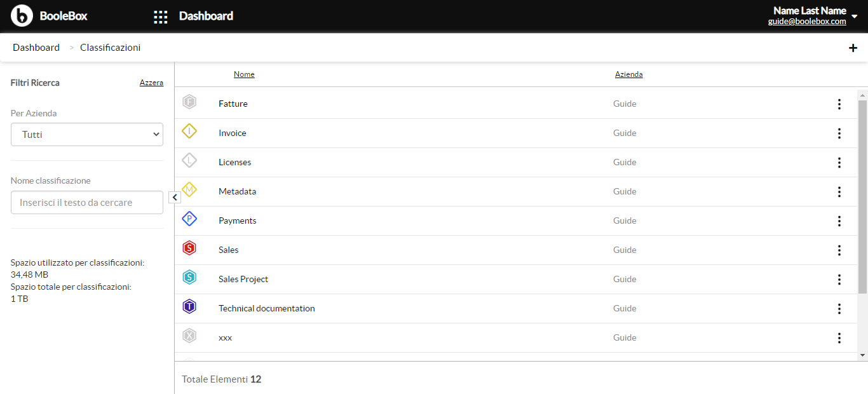Collapse the filter sidebar with chevron
868x394 pixels.
pos(175,198)
